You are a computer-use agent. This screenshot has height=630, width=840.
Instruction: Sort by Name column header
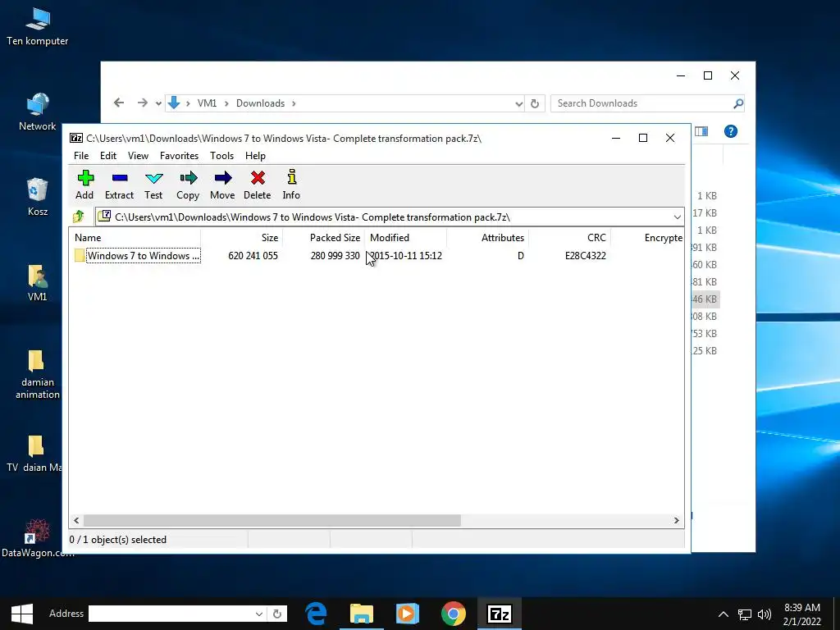point(135,238)
